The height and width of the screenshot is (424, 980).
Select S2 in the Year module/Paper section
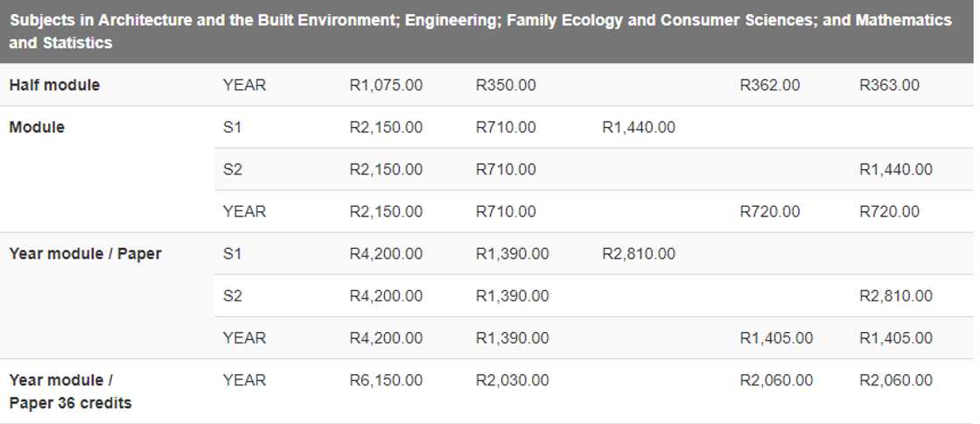[232, 295]
